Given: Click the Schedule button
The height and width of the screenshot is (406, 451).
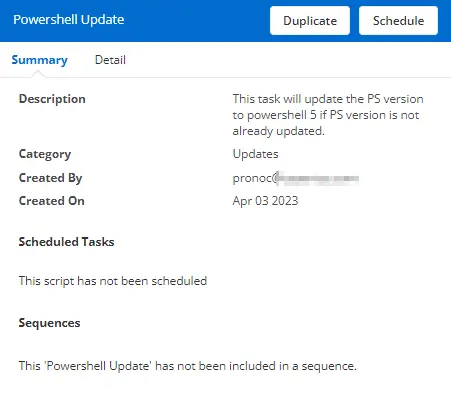Looking at the screenshot, I should tap(398, 21).
